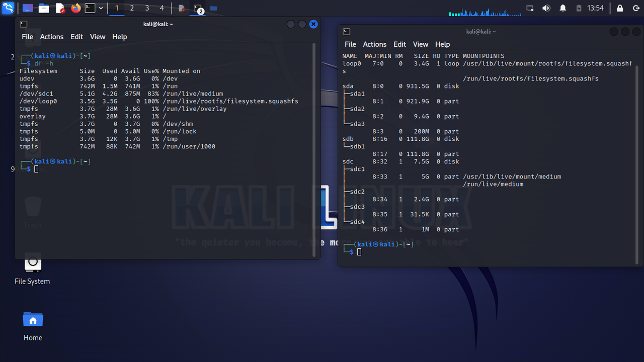Click '/dev/loop0' in df output

coord(38,101)
